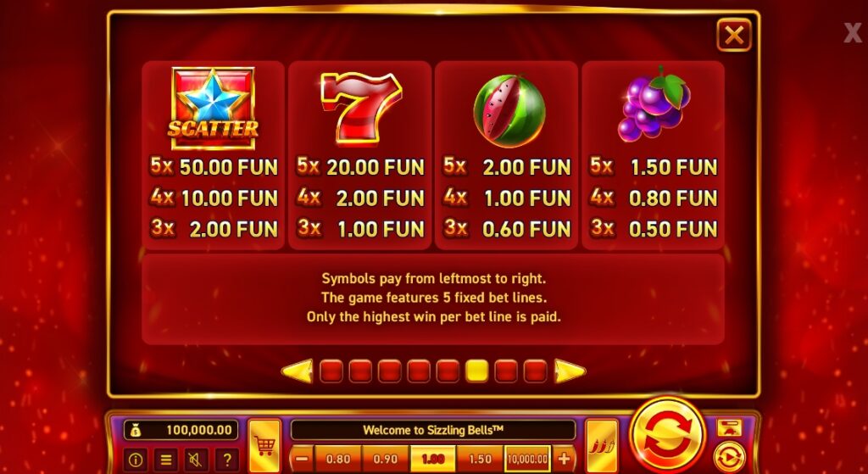Viewport: 868px width, 474px height.
Task: Spin the reels with the big round button
Action: tap(668, 435)
